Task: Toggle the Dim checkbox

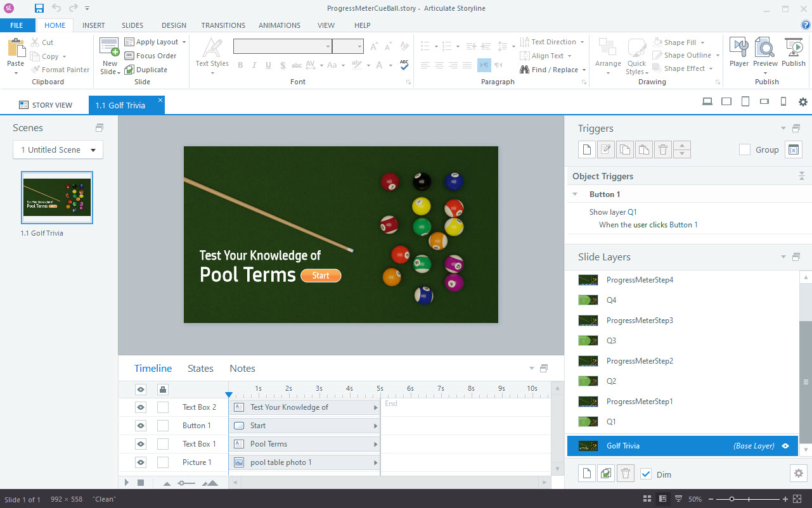Action: tap(646, 474)
